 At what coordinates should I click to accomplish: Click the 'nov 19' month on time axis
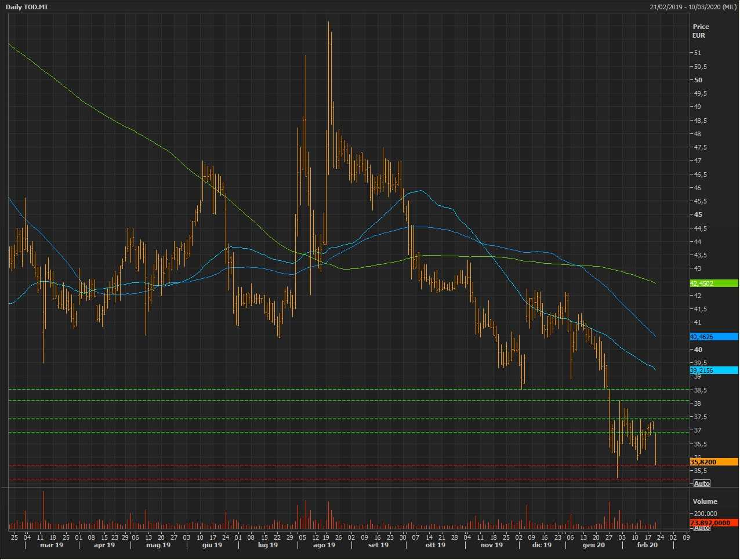click(491, 546)
